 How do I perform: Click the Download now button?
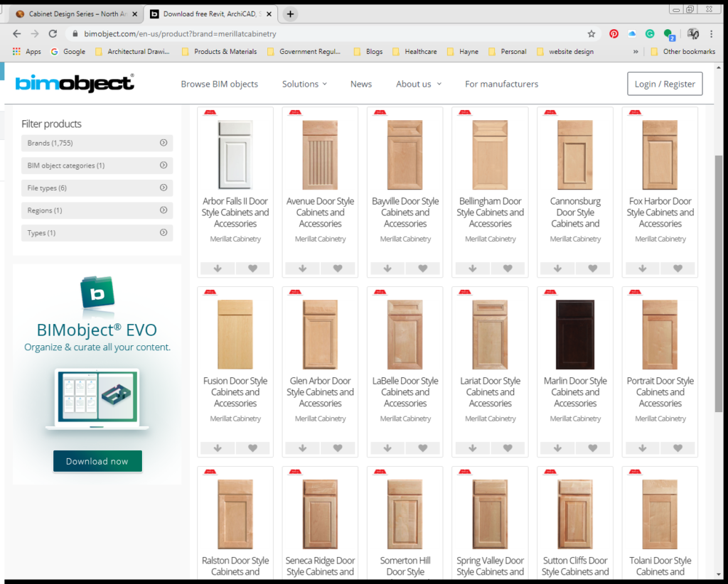(97, 461)
